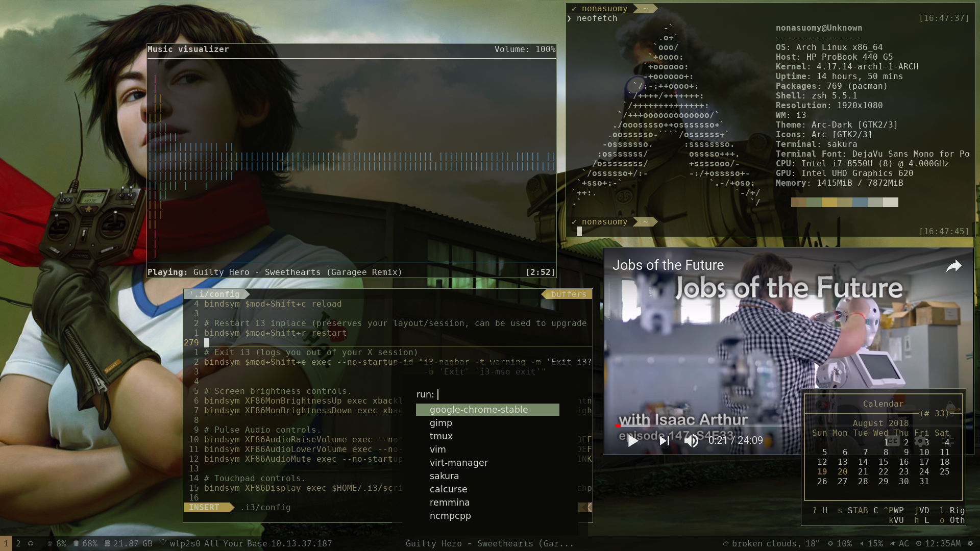Viewport: 980px width, 551px height.
Task: Open video settings gear in the player
Action: (x=921, y=441)
